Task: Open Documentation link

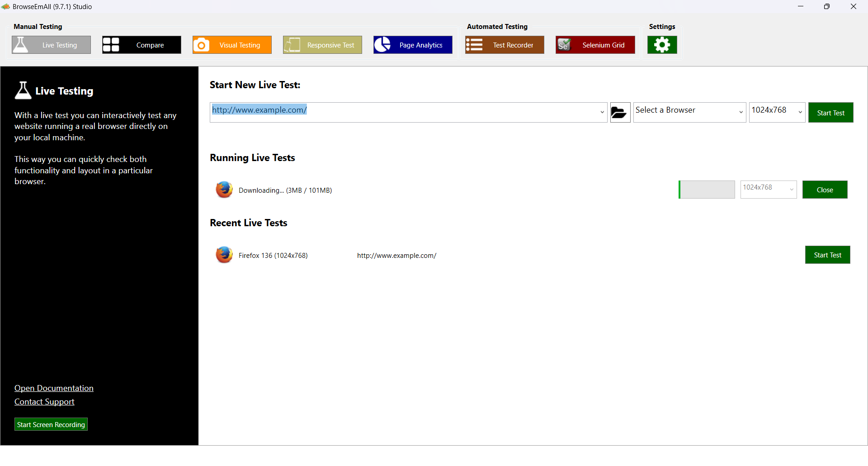Action: click(54, 388)
